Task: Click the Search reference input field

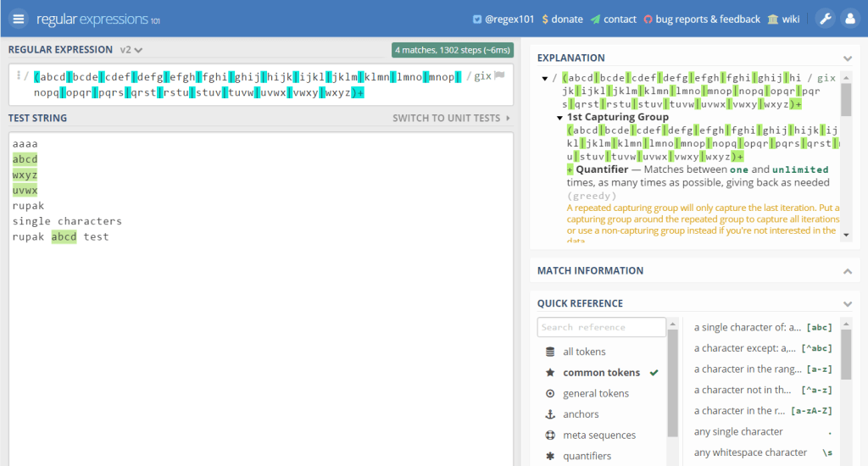Action: click(x=601, y=327)
